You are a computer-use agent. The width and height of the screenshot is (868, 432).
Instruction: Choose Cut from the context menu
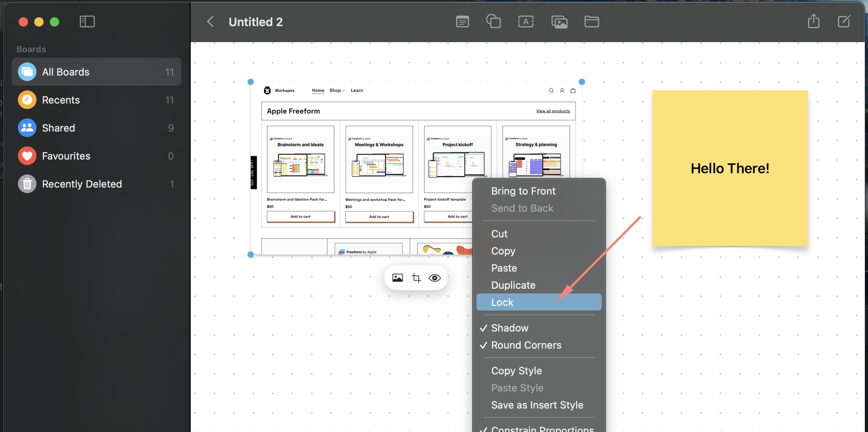coord(539,234)
